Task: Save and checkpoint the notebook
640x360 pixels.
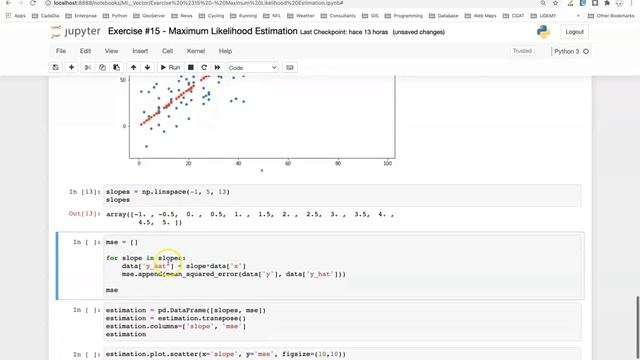Action: 56,67
